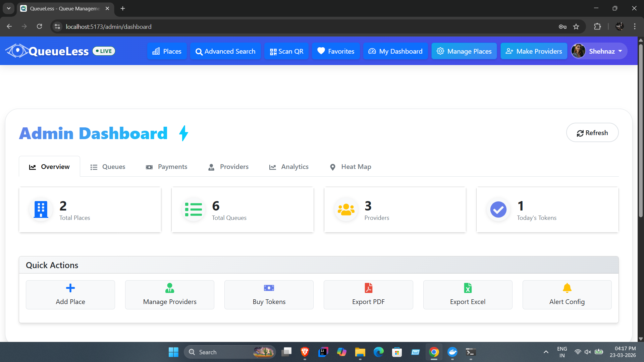Open Manage Places
644x362 pixels.
point(464,51)
